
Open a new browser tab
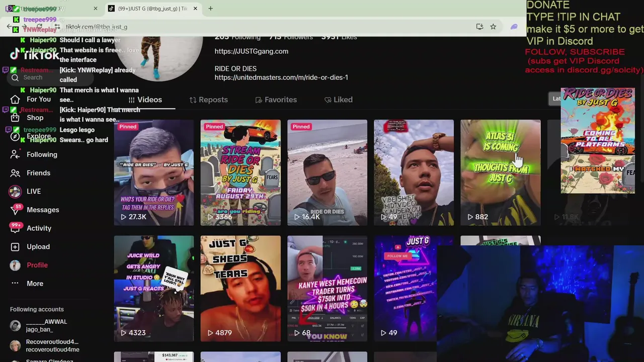[x=210, y=9]
